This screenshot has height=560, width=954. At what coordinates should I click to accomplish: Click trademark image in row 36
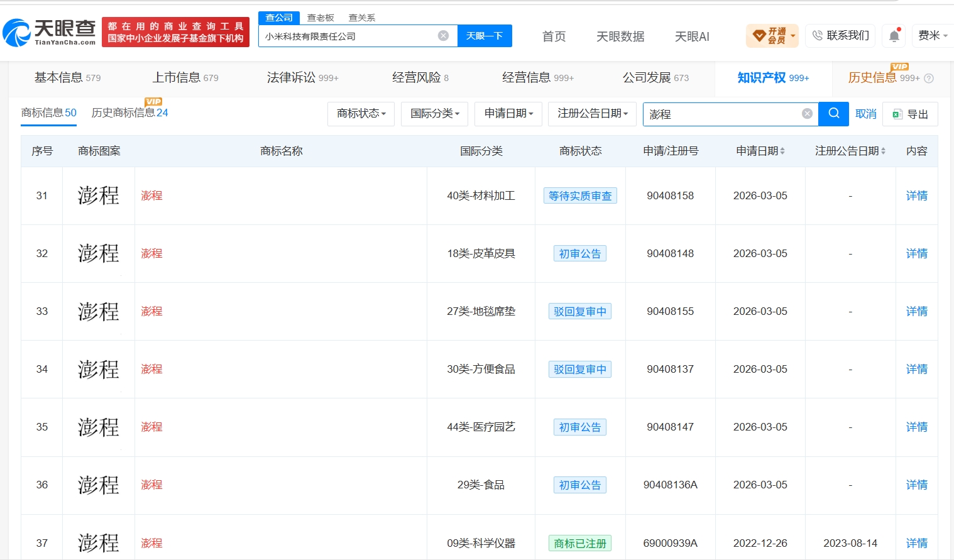(99, 485)
